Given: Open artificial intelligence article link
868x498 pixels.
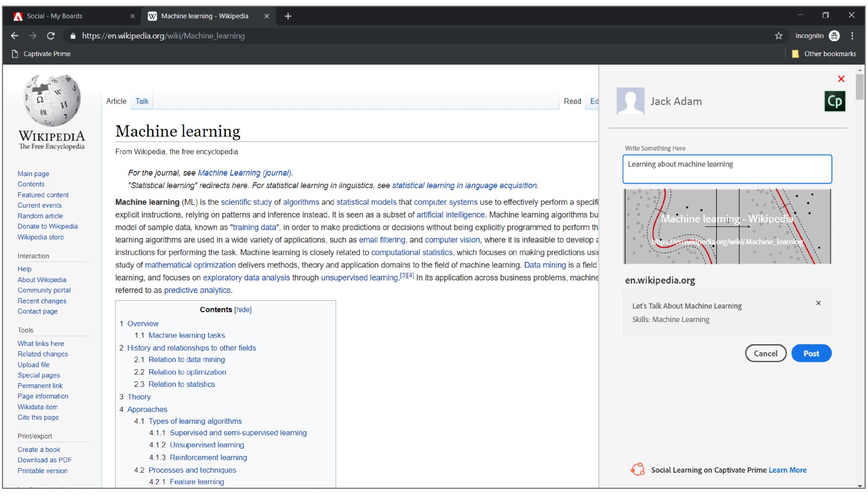Looking at the screenshot, I should point(450,215).
